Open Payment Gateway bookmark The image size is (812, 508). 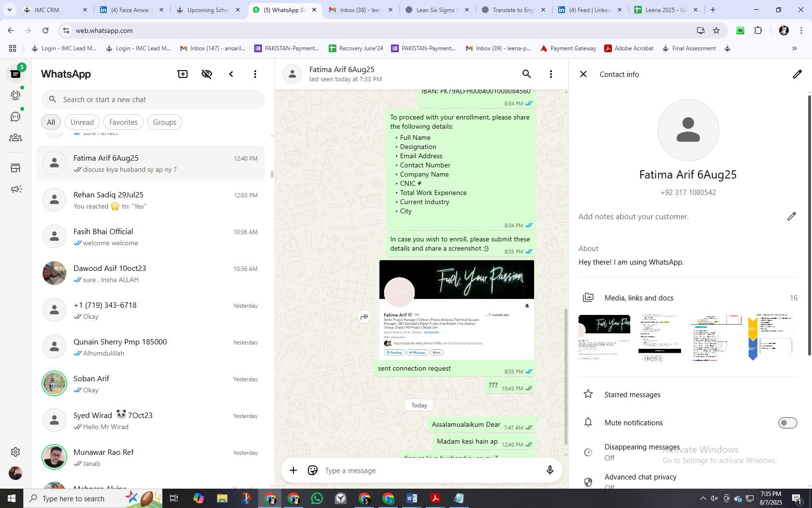568,48
